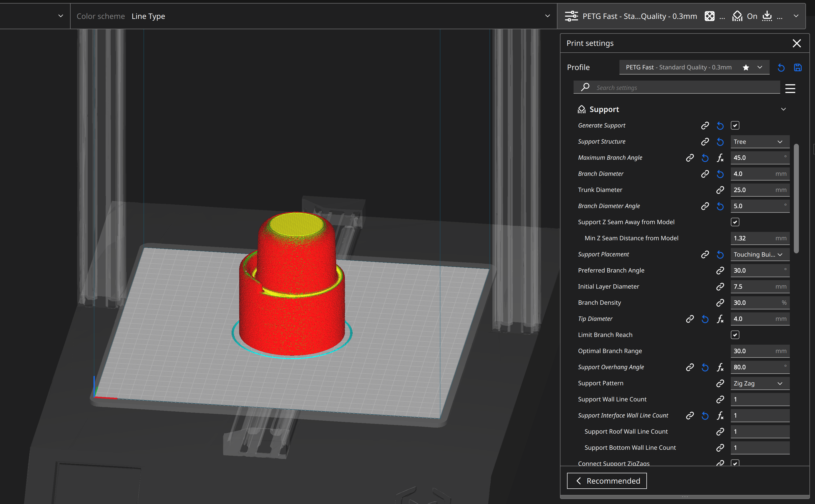The height and width of the screenshot is (504, 815).
Task: Click the link icon beside Trunk Diameter
Action: pyautogui.click(x=720, y=190)
